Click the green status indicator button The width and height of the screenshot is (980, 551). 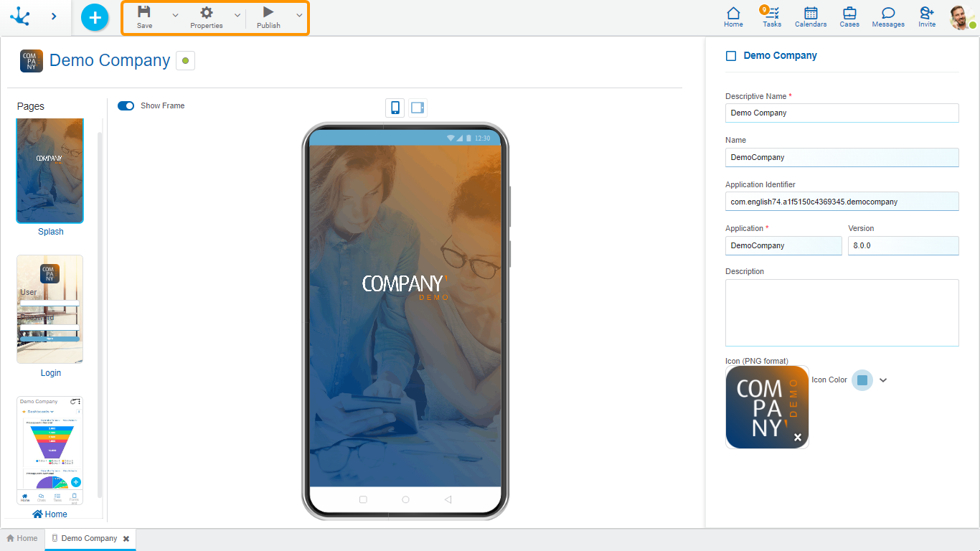185,61
